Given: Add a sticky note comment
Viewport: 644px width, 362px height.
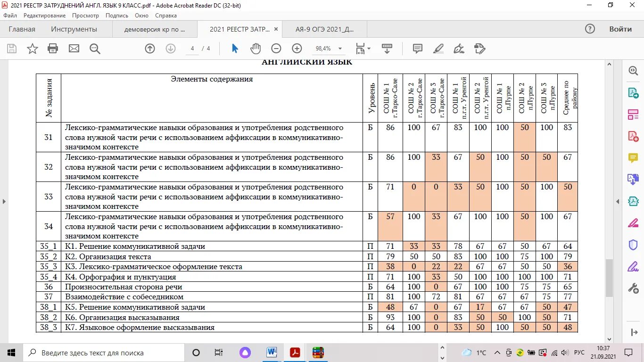Looking at the screenshot, I should pyautogui.click(x=417, y=49).
